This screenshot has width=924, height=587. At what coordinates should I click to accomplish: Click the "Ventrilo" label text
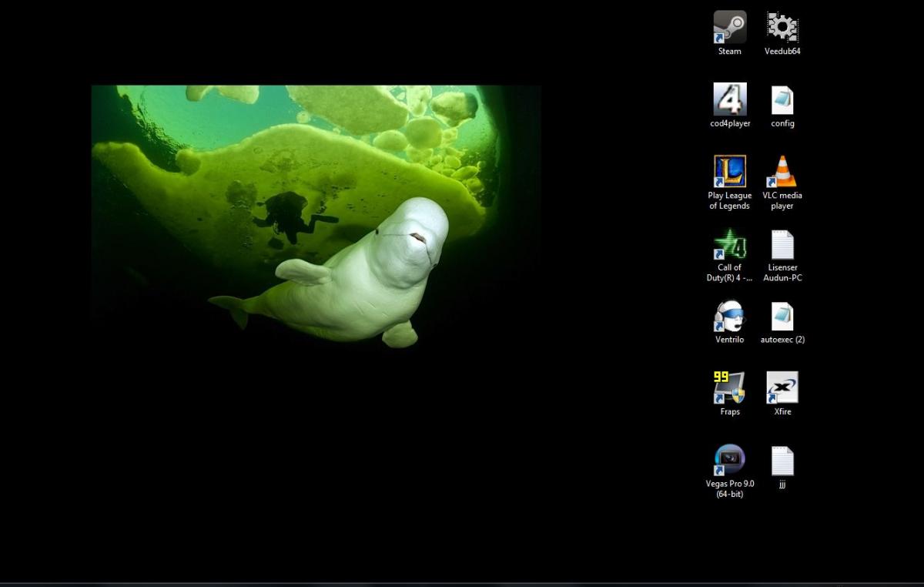pos(729,340)
